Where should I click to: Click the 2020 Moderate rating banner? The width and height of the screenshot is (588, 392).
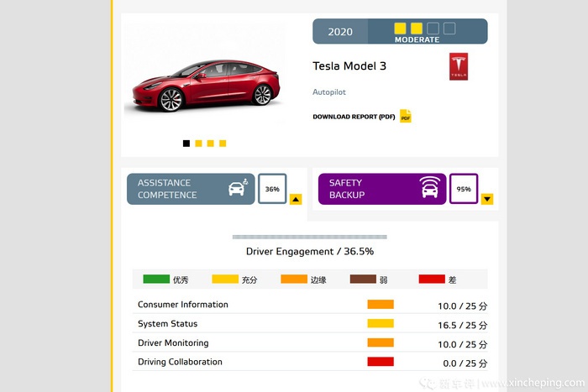tap(400, 32)
